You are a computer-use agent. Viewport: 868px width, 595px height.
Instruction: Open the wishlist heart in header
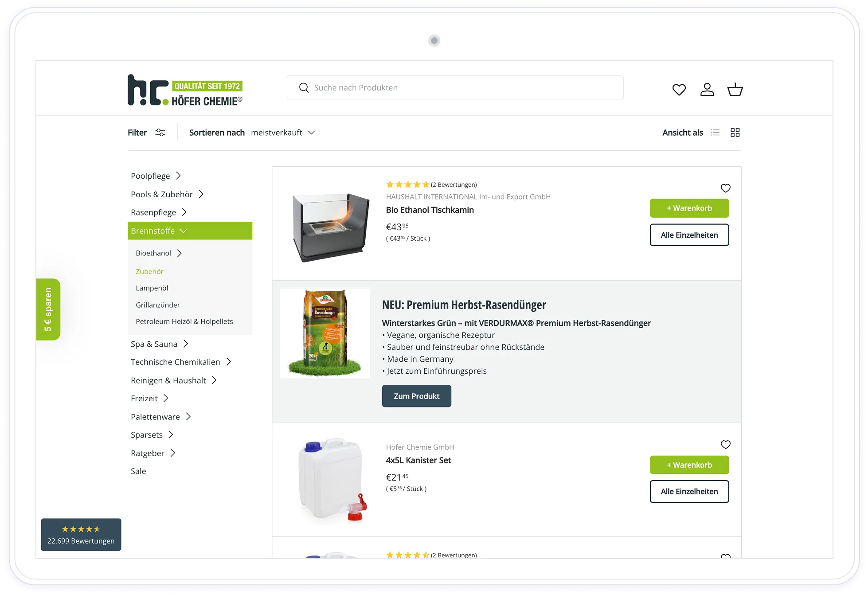[679, 90]
